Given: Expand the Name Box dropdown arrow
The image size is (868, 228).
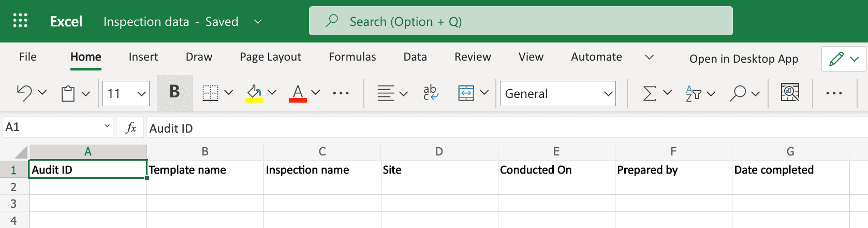Looking at the screenshot, I should pos(107,126).
